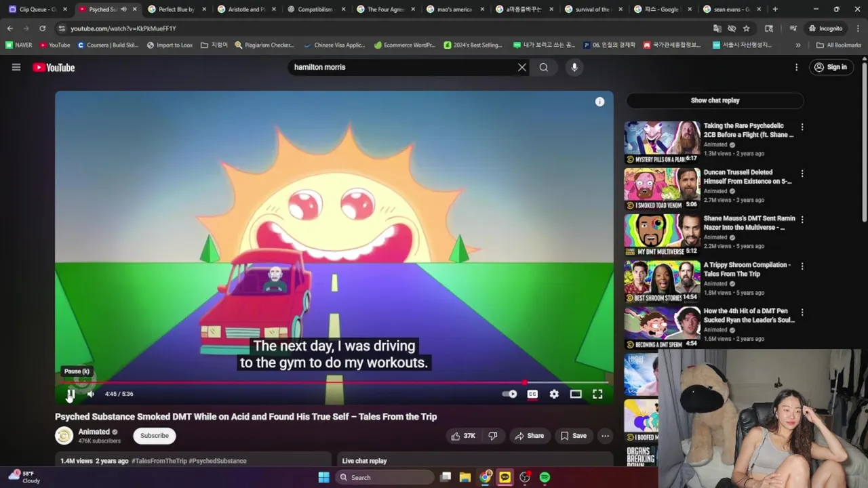Open KakaoTalk from the taskbar
868x488 pixels.
505,477
